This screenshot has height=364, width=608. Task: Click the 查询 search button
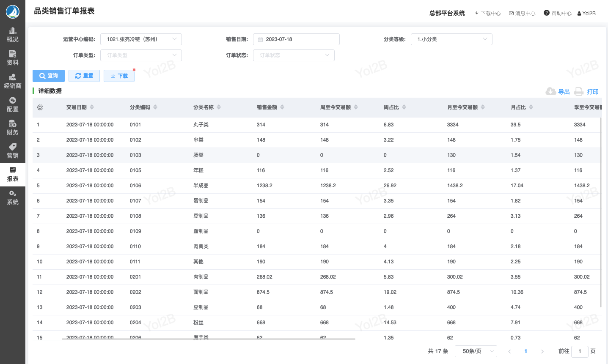point(49,76)
